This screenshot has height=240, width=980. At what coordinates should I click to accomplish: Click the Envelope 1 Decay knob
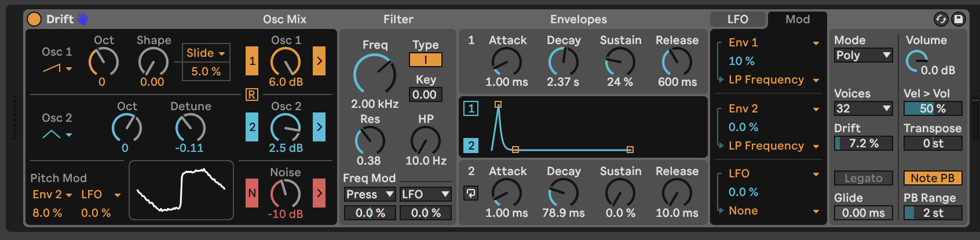564,61
